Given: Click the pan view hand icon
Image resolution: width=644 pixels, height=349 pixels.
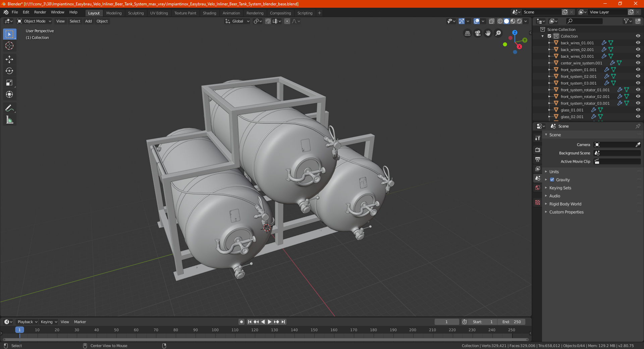Looking at the screenshot, I should tap(488, 33).
